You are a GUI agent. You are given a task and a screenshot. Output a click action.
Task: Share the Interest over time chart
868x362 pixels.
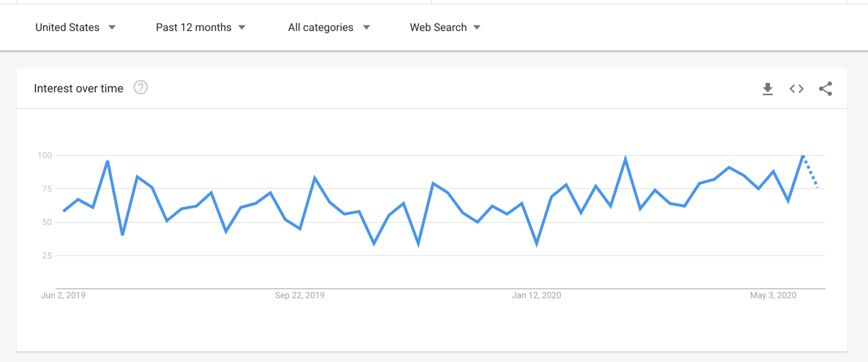pyautogui.click(x=825, y=88)
